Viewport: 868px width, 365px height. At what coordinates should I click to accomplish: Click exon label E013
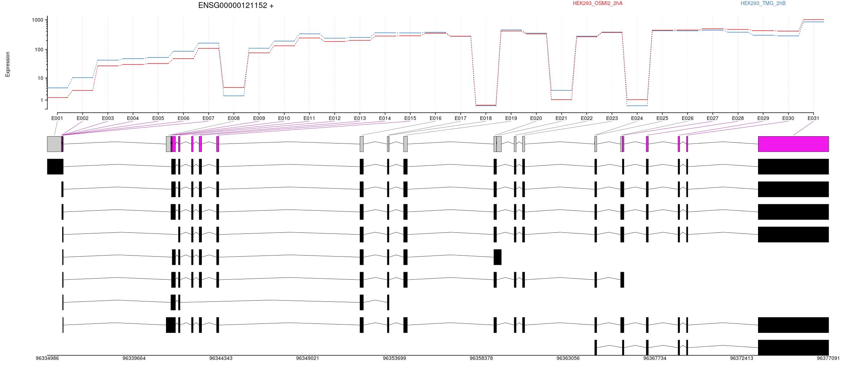coord(360,118)
